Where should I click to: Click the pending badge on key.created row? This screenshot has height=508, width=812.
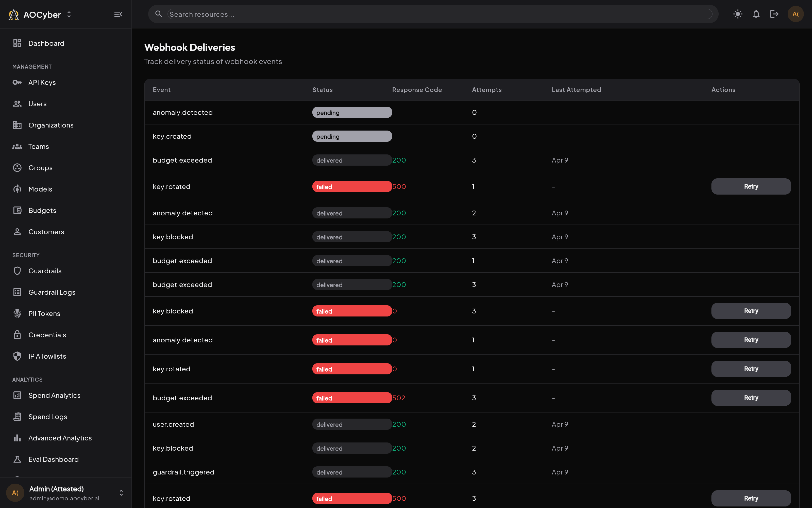[352, 136]
